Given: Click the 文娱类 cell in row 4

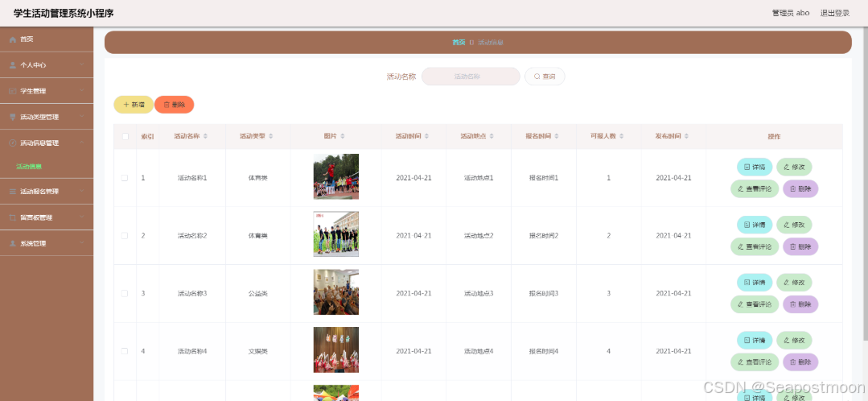Looking at the screenshot, I should coord(258,351).
